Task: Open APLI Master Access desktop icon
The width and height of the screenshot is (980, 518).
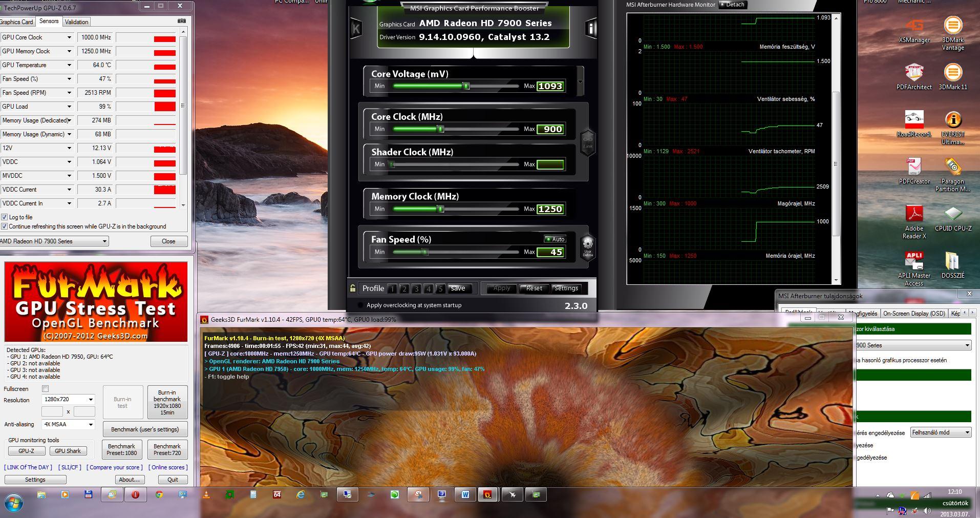Action: click(914, 270)
